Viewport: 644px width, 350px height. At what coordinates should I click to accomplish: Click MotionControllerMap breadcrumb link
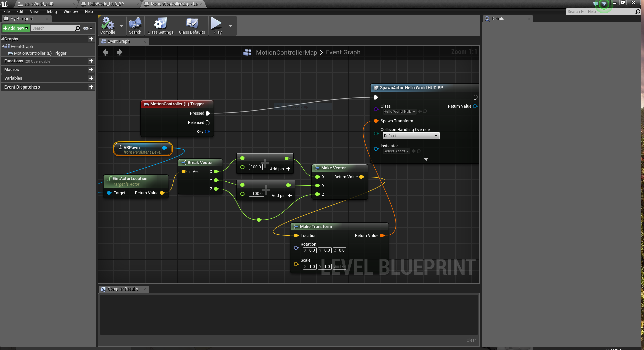(286, 52)
